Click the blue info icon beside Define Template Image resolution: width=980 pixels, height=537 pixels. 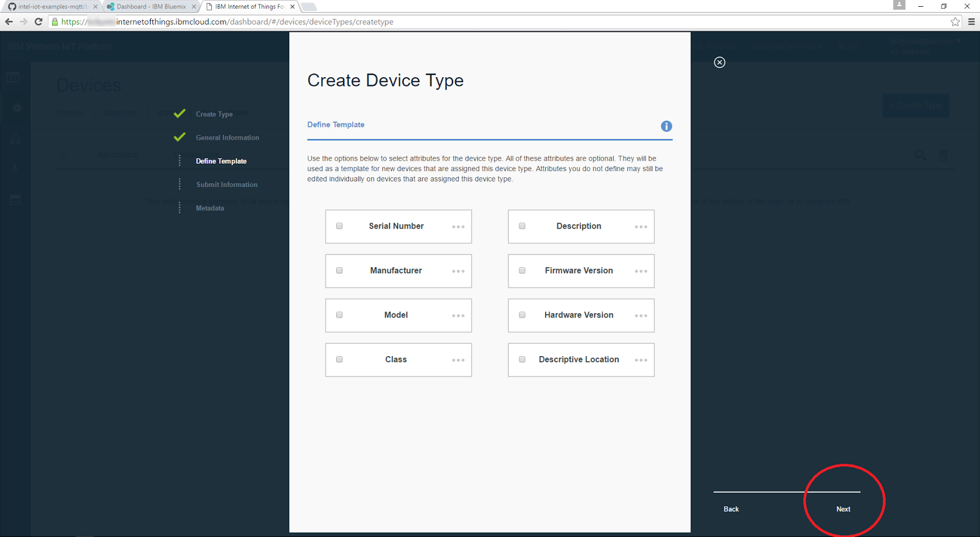pyautogui.click(x=666, y=126)
